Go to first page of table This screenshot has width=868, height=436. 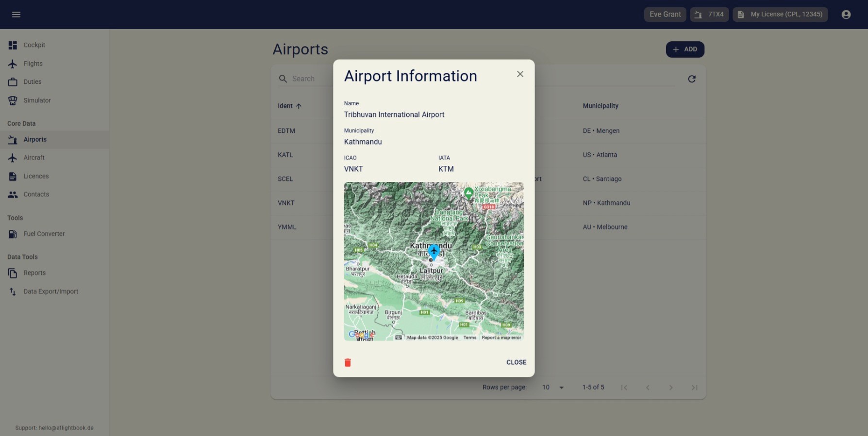[x=624, y=388]
